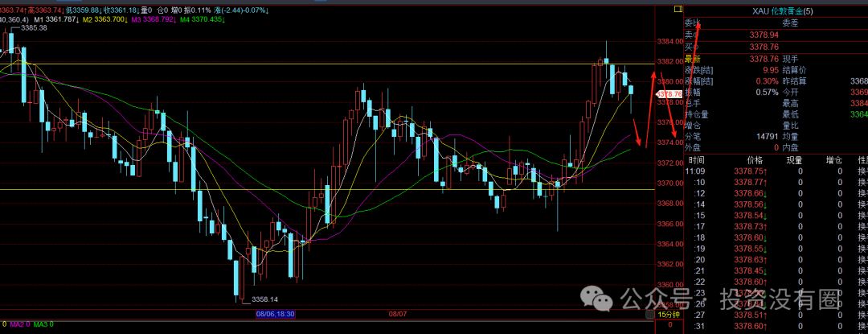Image resolution: width=868 pixels, height=334 pixels.
Task: Click the 涨跌[结] value 9.95
Action: pos(771,70)
